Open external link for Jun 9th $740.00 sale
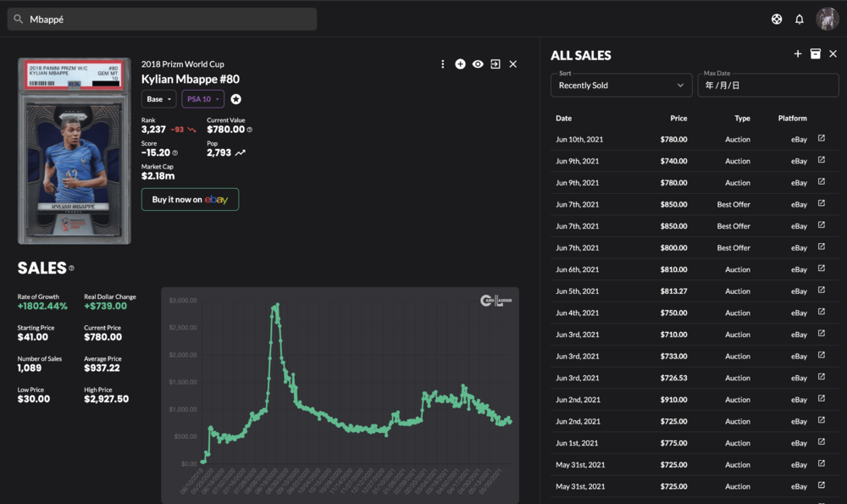This screenshot has height=504, width=847. 821,160
